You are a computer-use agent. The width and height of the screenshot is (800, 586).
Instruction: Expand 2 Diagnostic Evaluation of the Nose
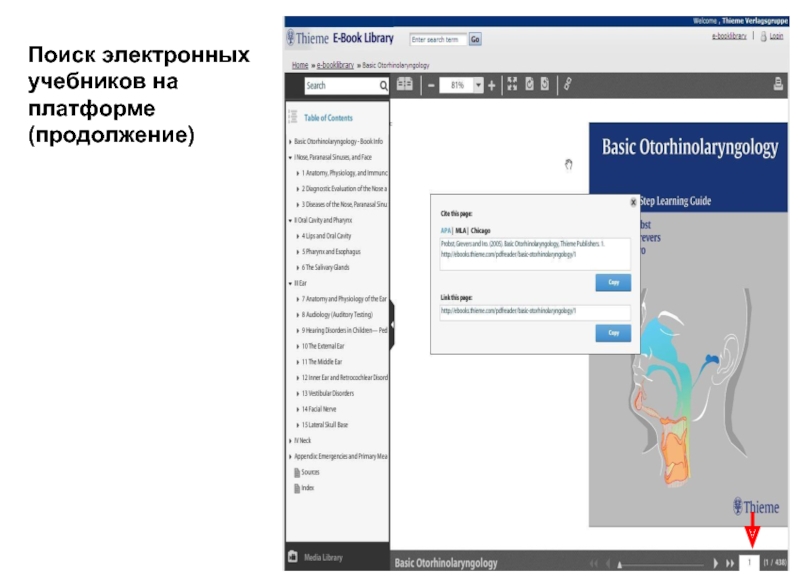click(x=298, y=189)
